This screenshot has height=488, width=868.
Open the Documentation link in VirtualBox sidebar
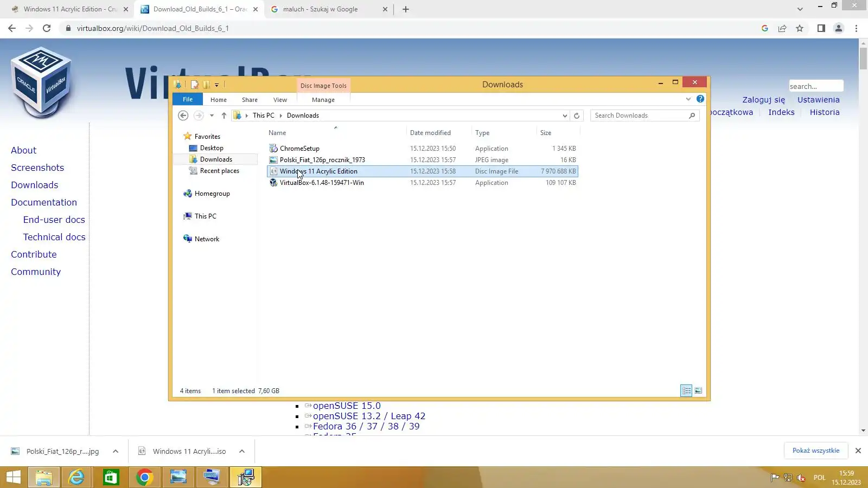[44, 202]
